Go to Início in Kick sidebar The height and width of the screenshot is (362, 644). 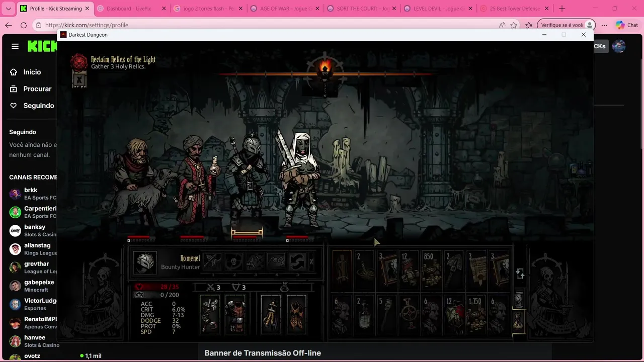[x=25, y=72]
